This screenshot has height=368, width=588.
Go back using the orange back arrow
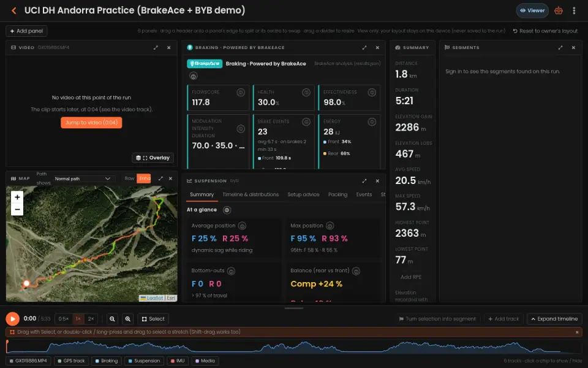coord(14,10)
